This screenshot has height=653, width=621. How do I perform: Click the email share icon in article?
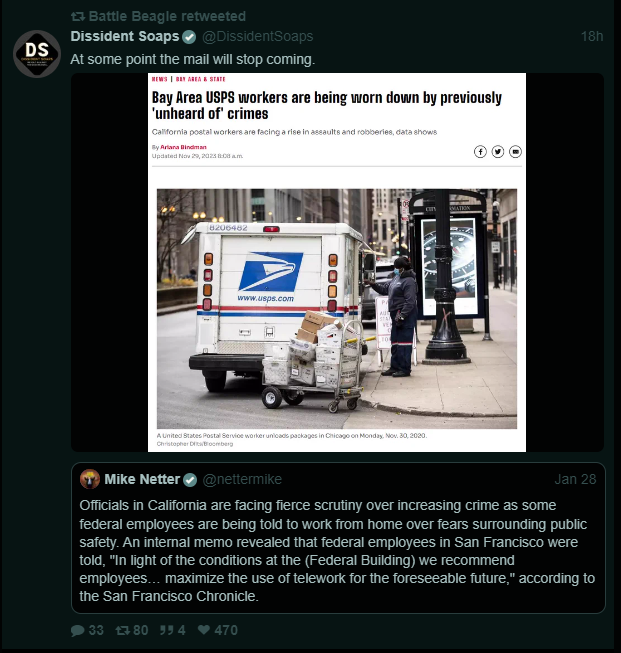(x=515, y=152)
